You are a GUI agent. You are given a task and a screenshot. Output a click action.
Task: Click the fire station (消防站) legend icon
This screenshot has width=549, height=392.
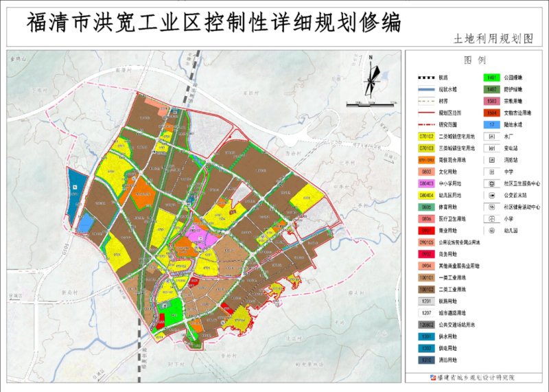point(491,160)
